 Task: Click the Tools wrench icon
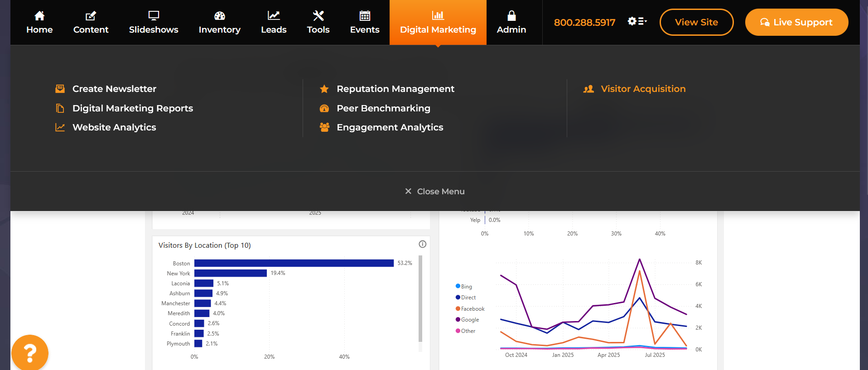point(318,16)
